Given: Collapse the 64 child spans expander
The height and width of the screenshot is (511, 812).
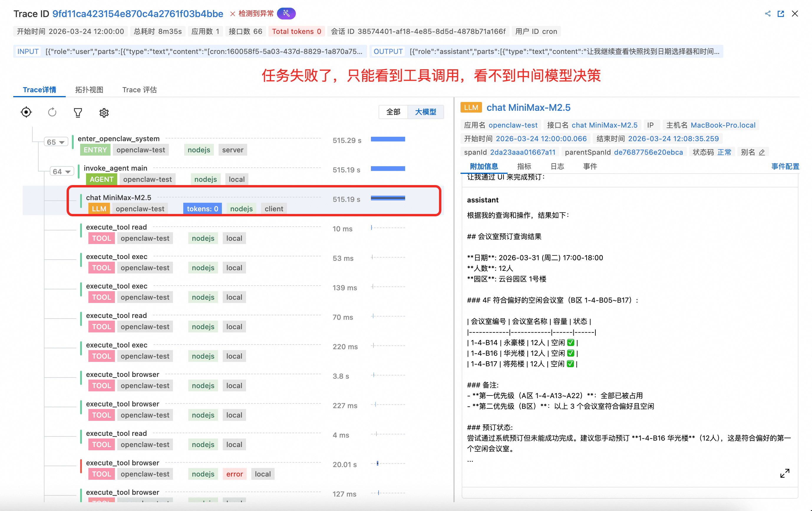Looking at the screenshot, I should [x=62, y=171].
